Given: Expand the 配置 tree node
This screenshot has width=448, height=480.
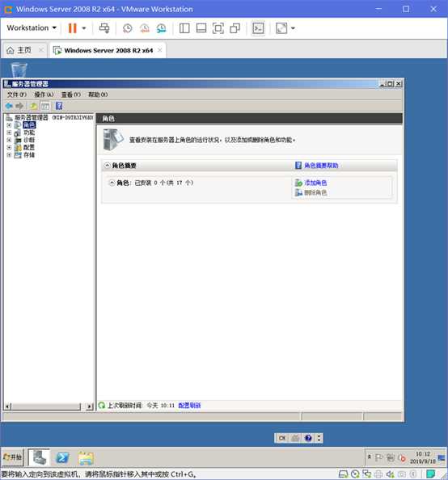Looking at the screenshot, I should point(9,147).
